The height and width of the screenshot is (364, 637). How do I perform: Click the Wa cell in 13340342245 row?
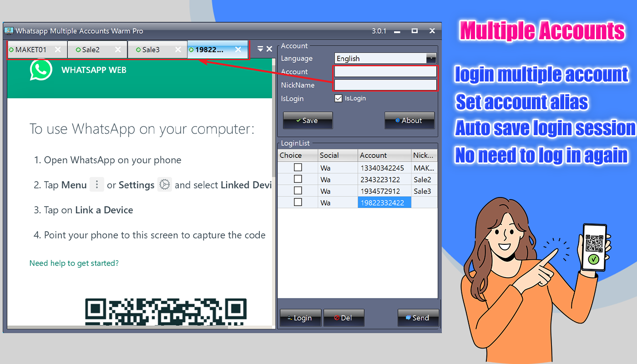tap(338, 168)
